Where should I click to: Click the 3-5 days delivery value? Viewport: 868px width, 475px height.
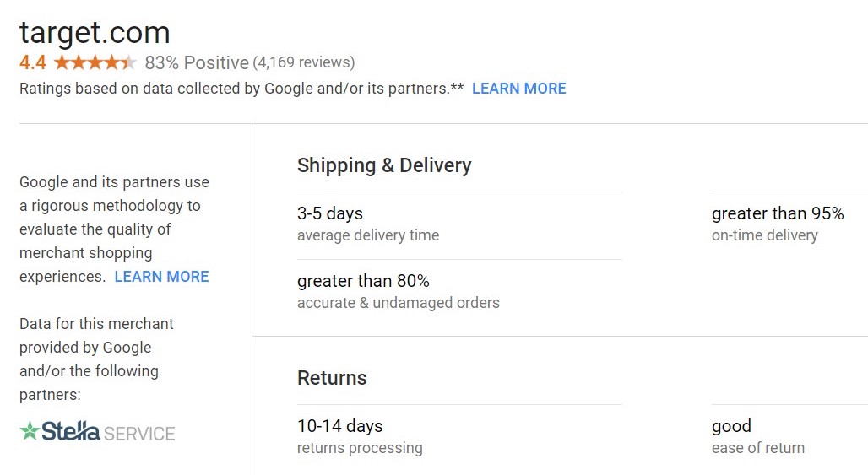330,213
